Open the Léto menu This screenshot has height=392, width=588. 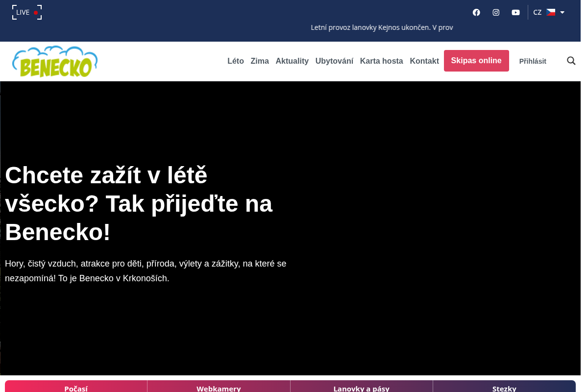(236, 61)
